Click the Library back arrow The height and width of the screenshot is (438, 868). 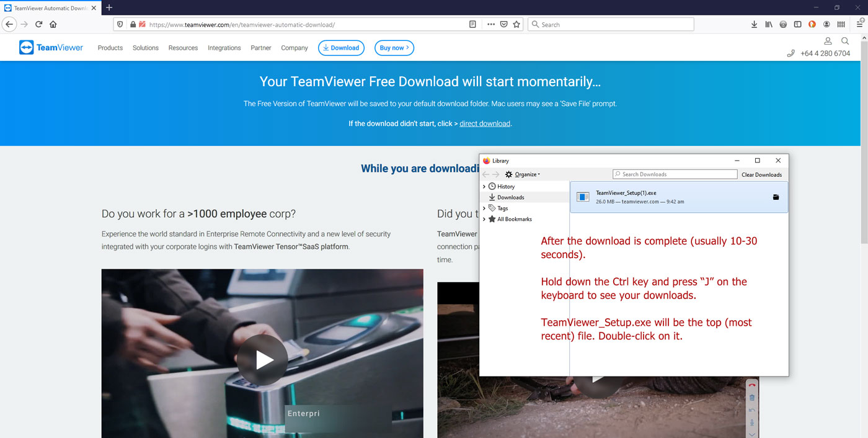coord(486,174)
